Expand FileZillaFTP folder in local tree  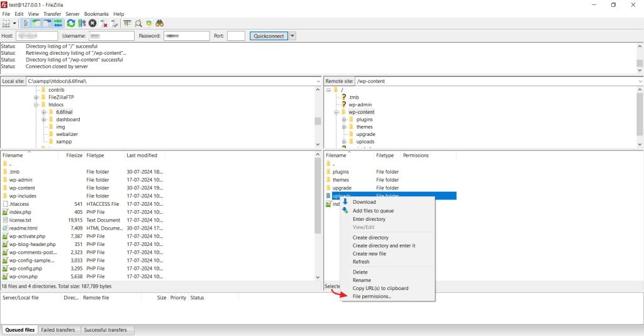(36, 98)
